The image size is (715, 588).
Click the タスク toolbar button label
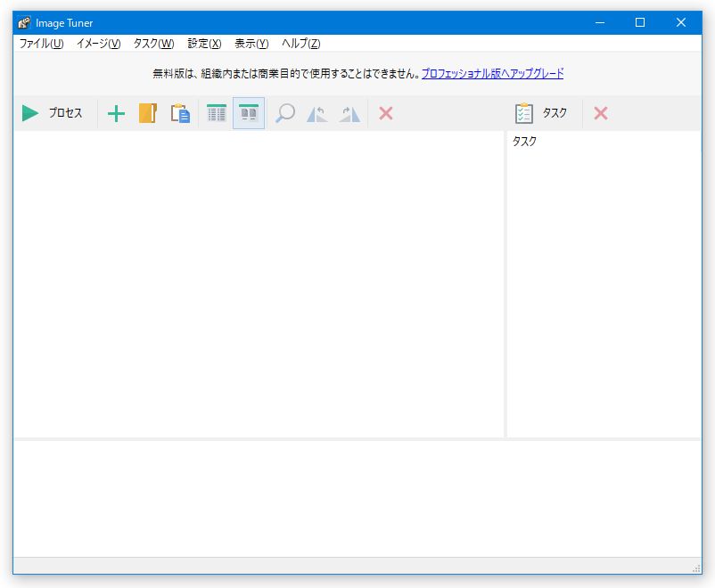coord(555,113)
